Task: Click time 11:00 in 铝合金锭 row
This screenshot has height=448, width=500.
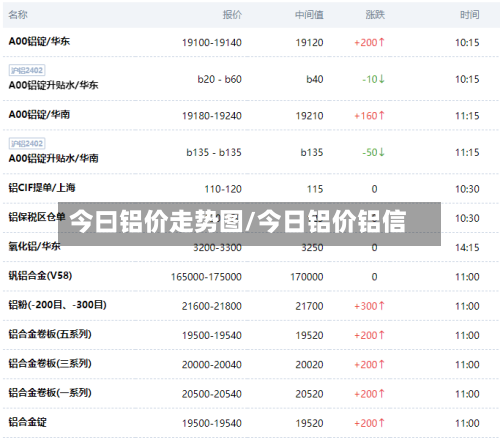Action: 467,423
